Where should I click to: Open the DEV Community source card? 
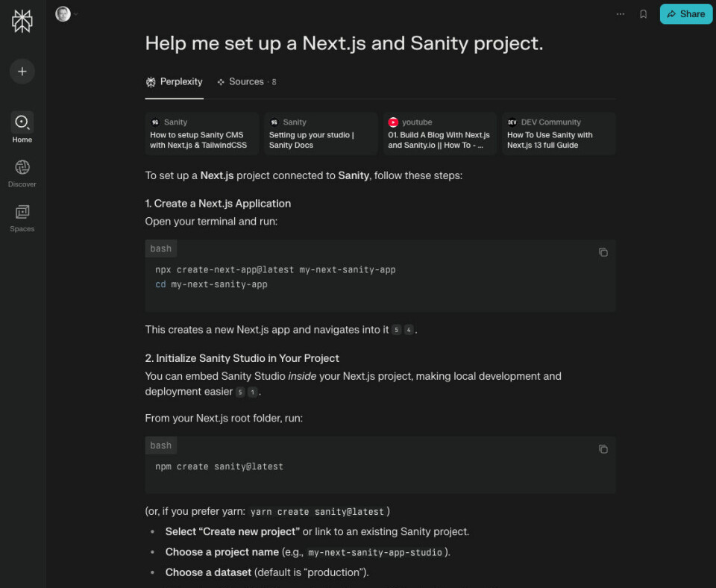pos(559,134)
